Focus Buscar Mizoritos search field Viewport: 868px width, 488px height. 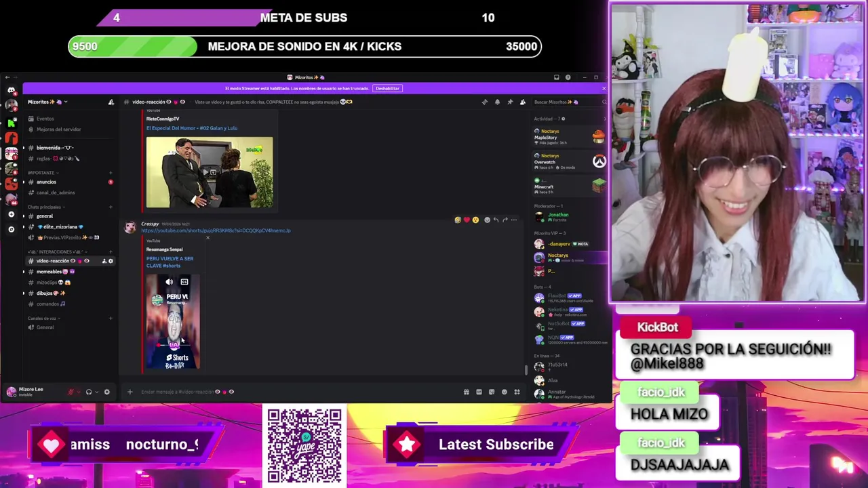(x=568, y=102)
